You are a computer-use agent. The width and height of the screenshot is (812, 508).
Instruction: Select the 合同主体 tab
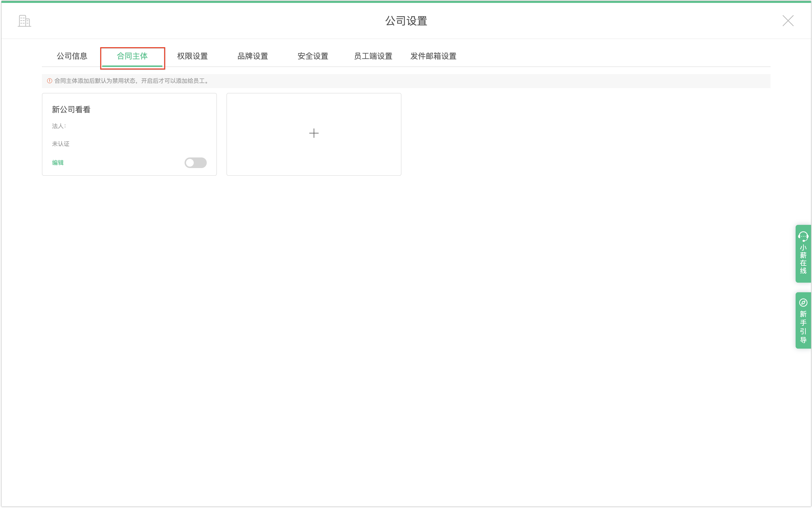tap(132, 56)
